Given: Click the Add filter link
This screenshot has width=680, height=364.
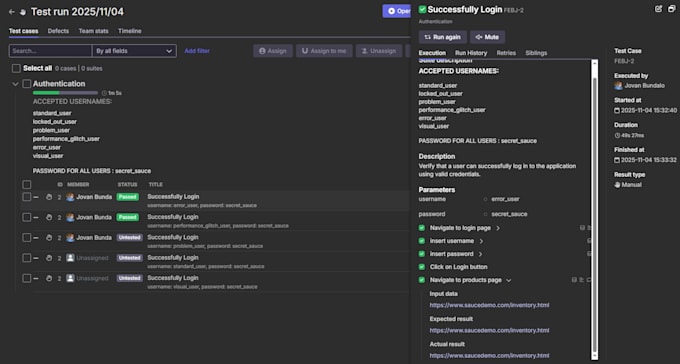Looking at the screenshot, I should (x=197, y=51).
